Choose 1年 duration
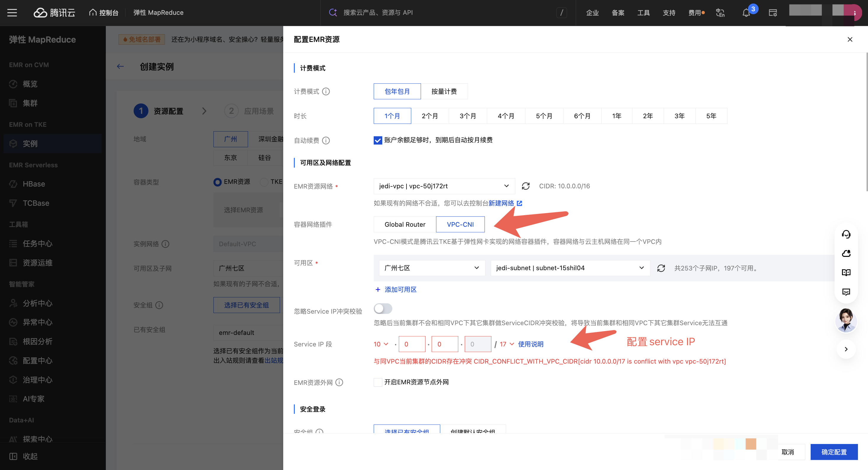The image size is (868, 470). point(617,116)
